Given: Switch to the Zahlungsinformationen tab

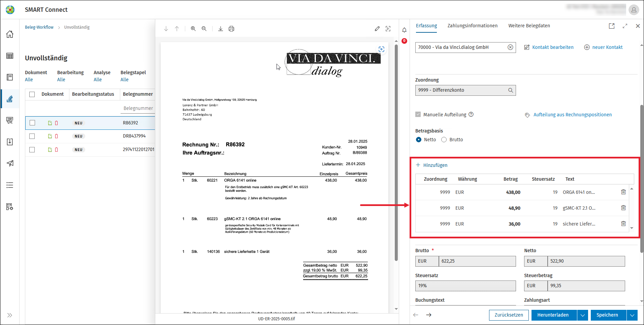Looking at the screenshot, I should pos(473,26).
